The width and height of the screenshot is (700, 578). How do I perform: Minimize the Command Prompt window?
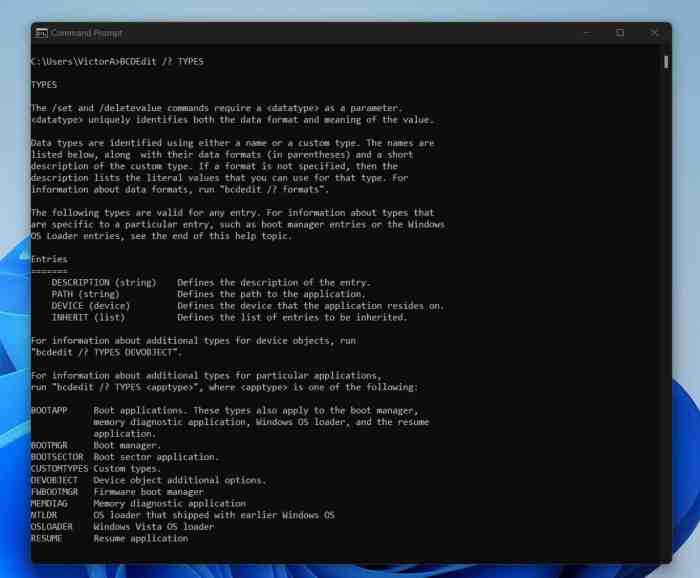[584, 33]
